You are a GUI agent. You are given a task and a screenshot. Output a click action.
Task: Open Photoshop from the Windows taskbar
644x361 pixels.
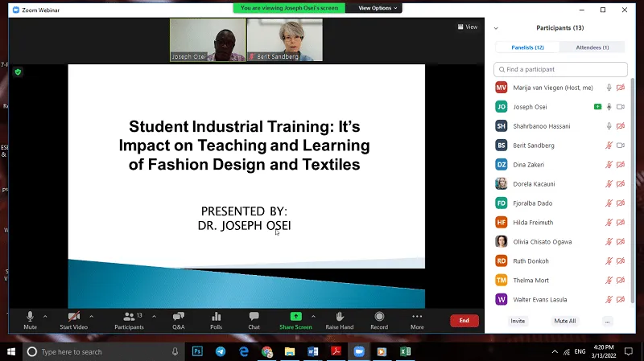point(197,351)
